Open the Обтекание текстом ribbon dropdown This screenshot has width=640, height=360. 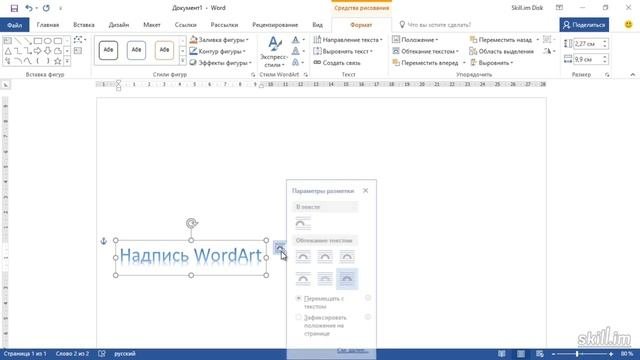tap(425, 51)
